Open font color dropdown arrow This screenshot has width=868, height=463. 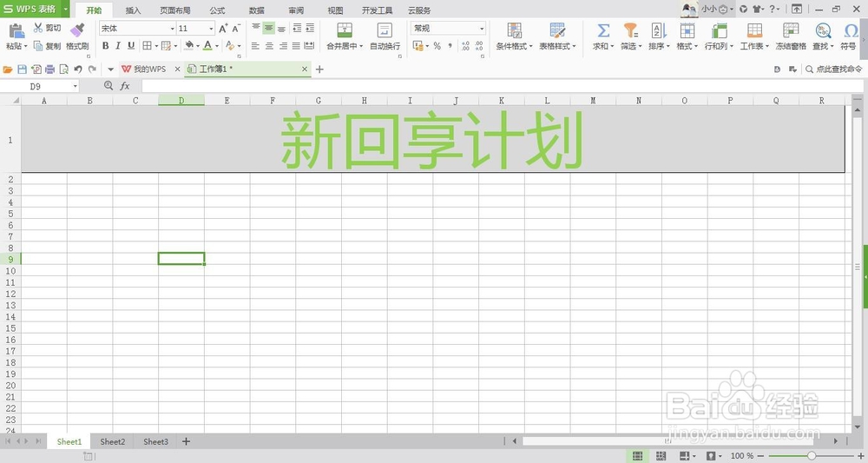click(x=216, y=46)
